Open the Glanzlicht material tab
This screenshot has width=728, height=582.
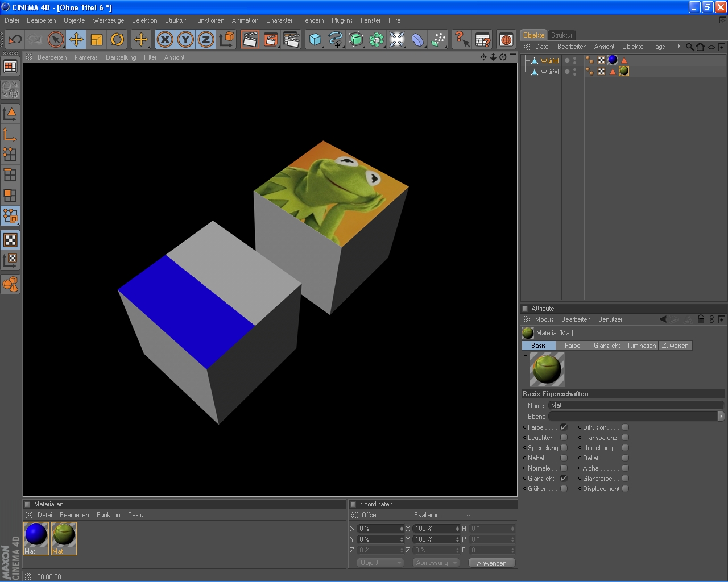tap(607, 346)
